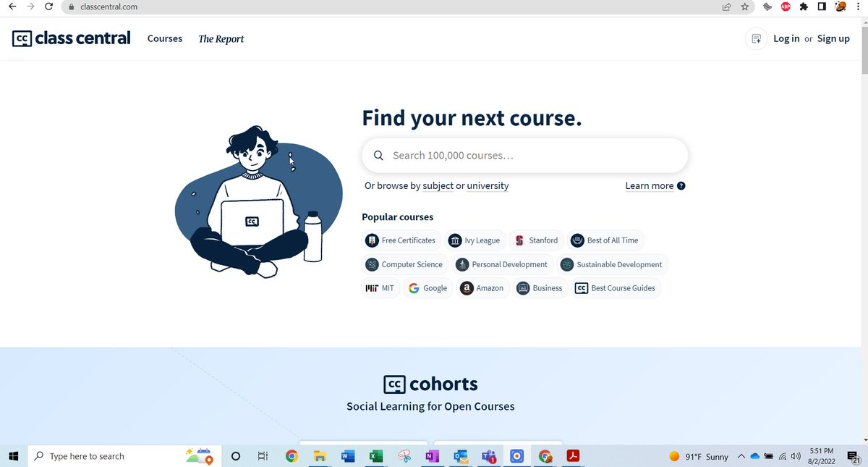Click the gray bird extension icon
868x467 pixels.
[767, 7]
